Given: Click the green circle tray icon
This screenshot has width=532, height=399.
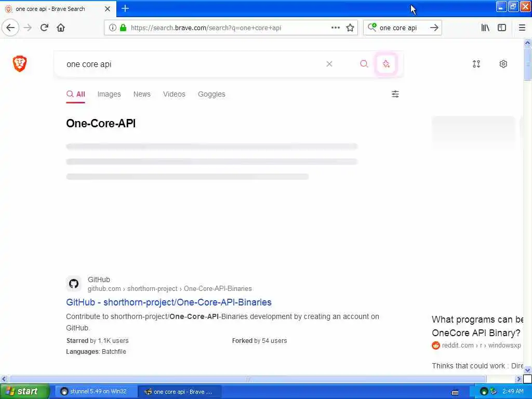Looking at the screenshot, I should point(484,392).
